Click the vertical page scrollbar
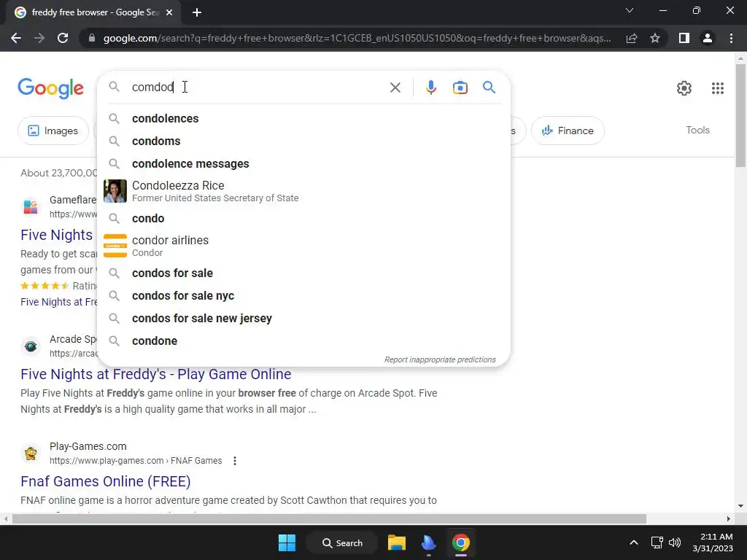Screen dimensions: 747x560 coord(740,114)
